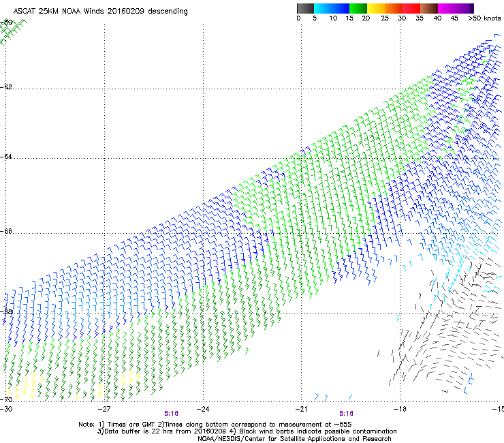
Task: Click the "15" legend value under the color bar
Action: tap(349, 18)
